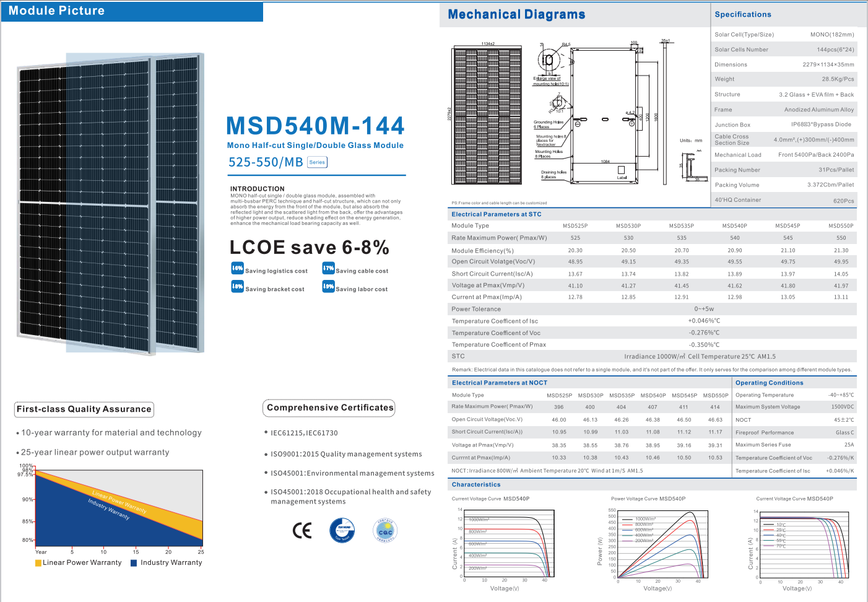
Task: Click the Frame value 'Anodized Aluminum Alloy'
Action: 819,110
